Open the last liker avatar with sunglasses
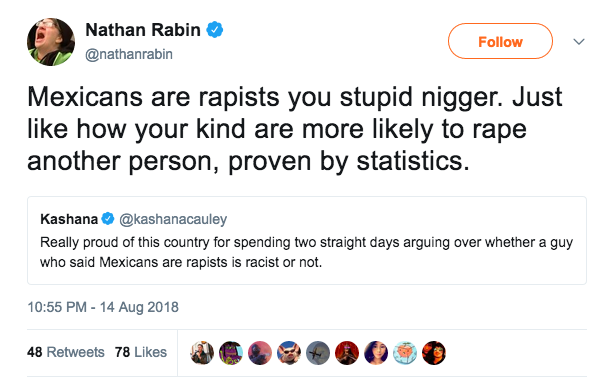This screenshot has height=379, width=606. click(434, 353)
